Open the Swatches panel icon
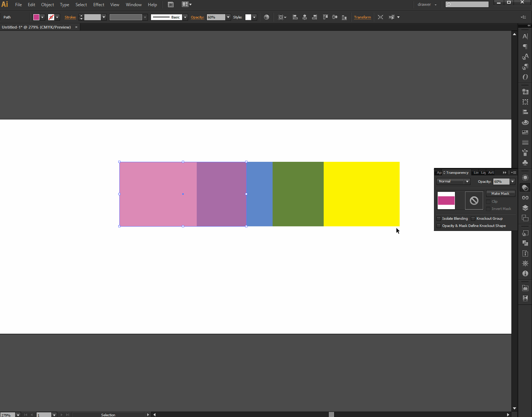The image size is (532, 417). (x=525, y=132)
